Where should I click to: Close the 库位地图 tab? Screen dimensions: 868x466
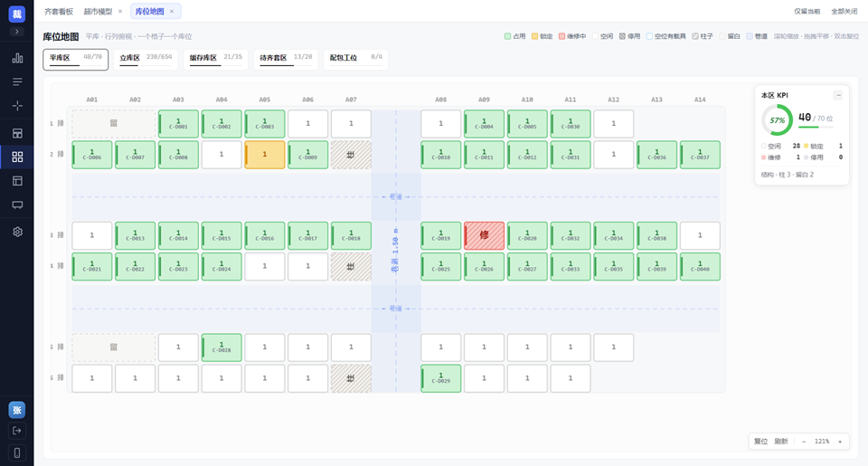(x=172, y=11)
